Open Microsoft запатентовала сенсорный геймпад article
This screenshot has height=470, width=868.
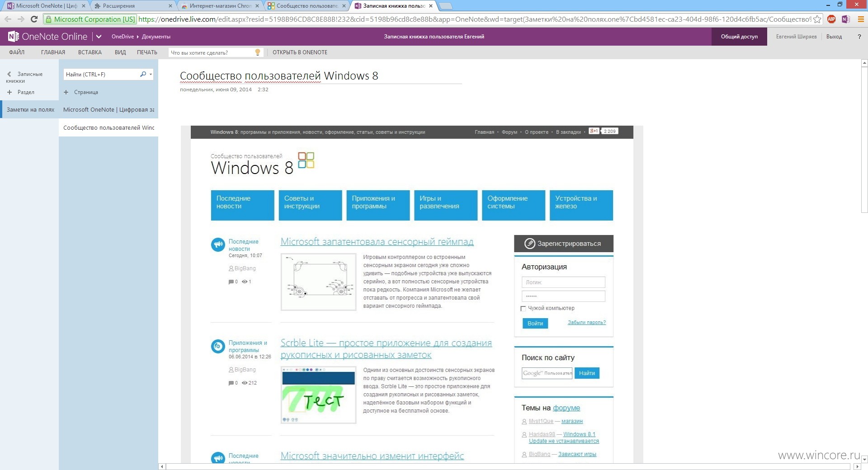(377, 242)
